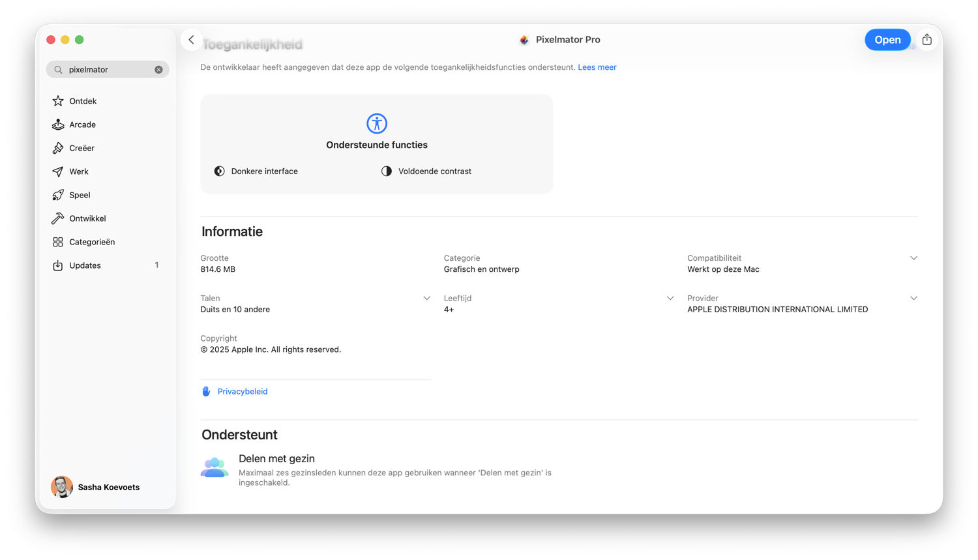The width and height of the screenshot is (978, 560).
Task: Click the Pixelmator Pro title text
Action: tap(568, 40)
